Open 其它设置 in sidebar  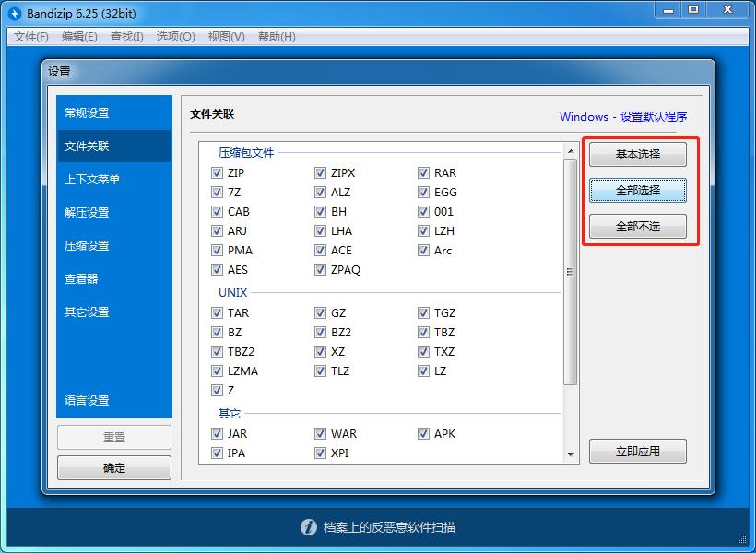[x=114, y=312]
